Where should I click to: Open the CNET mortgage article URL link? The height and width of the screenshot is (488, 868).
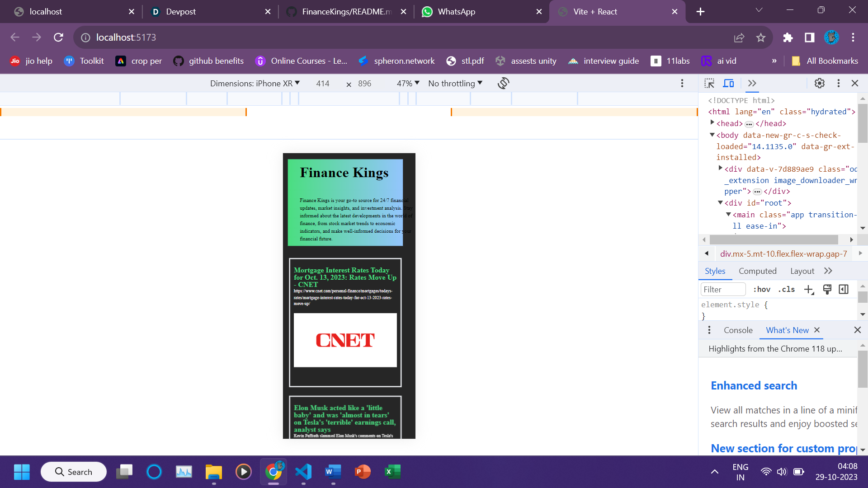point(343,297)
